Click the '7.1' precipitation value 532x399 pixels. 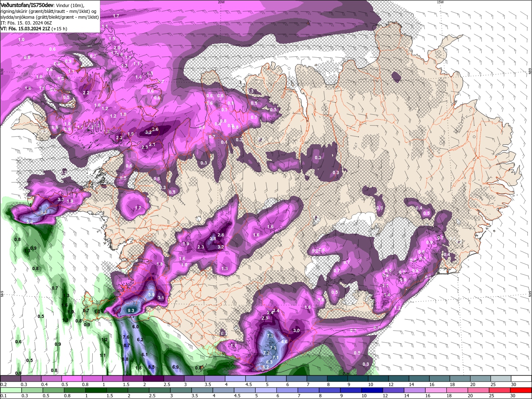(x=276, y=357)
